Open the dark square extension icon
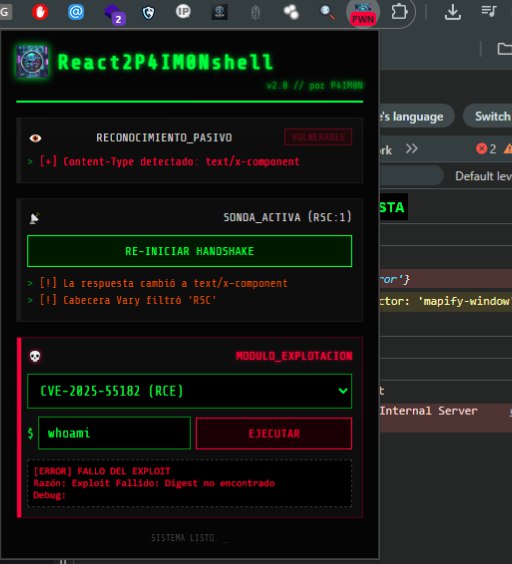This screenshot has width=512, height=564. [x=219, y=12]
